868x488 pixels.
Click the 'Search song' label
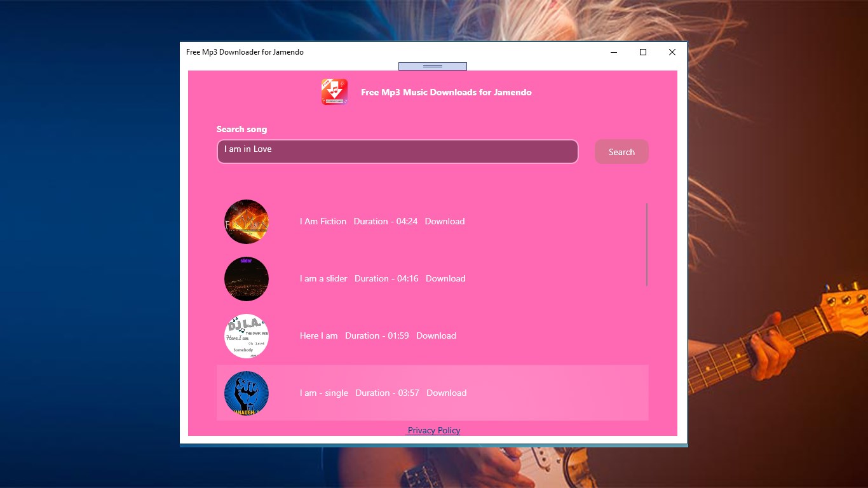(x=241, y=129)
